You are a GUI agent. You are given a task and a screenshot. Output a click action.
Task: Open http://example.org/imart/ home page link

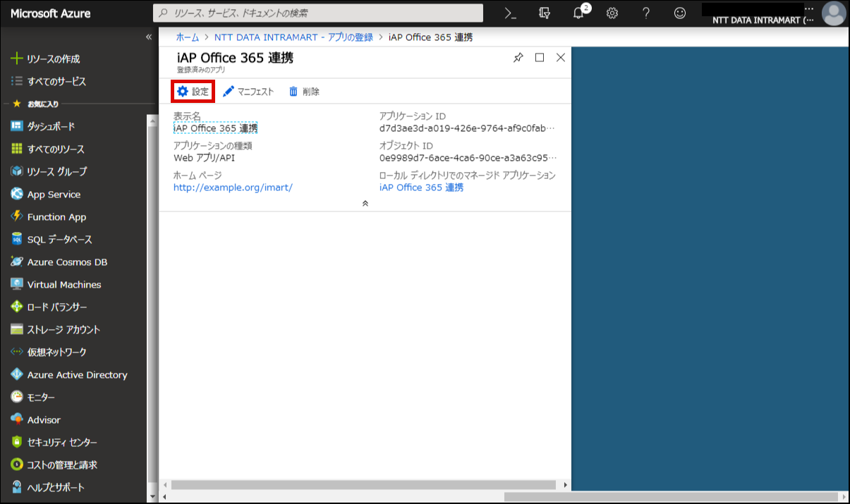233,188
